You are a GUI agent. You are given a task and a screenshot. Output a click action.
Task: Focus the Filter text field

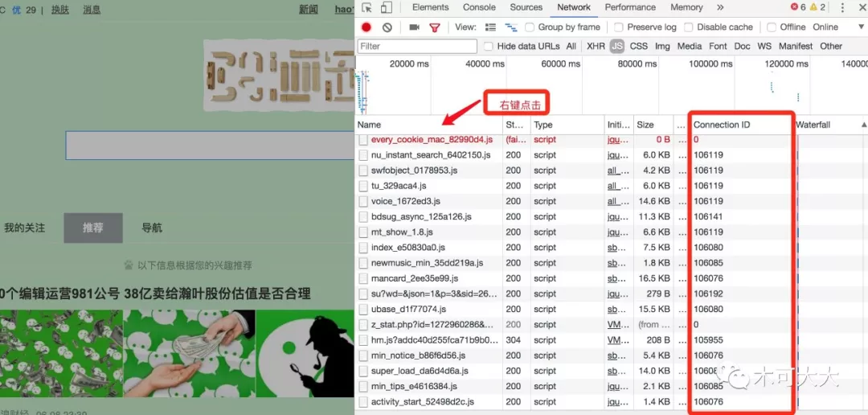[417, 46]
